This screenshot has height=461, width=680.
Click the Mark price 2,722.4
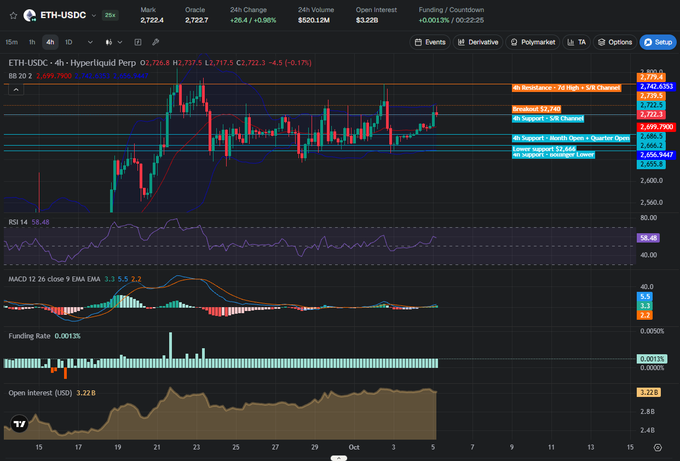152,20
